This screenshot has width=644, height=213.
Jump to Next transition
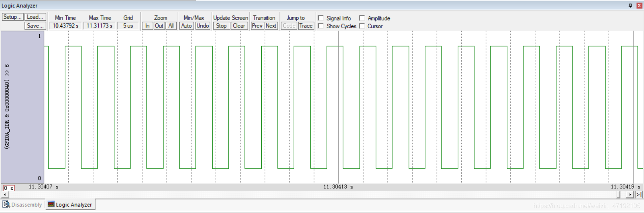coord(271,26)
